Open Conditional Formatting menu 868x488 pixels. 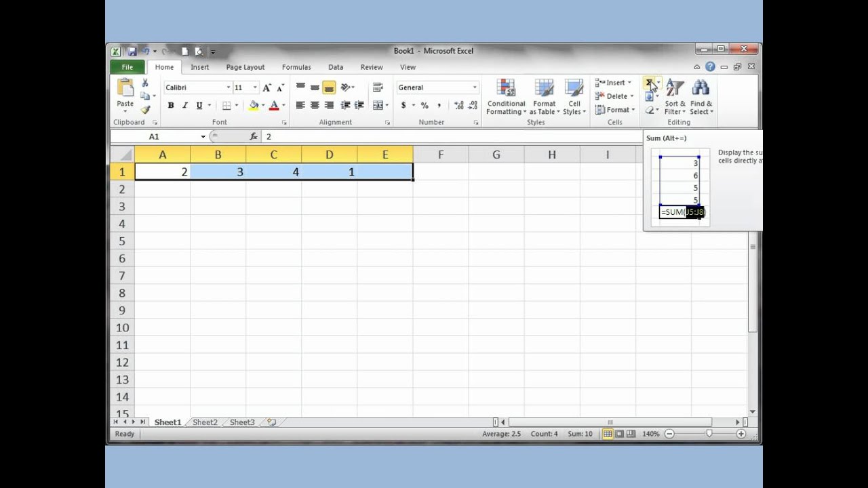[x=506, y=97]
